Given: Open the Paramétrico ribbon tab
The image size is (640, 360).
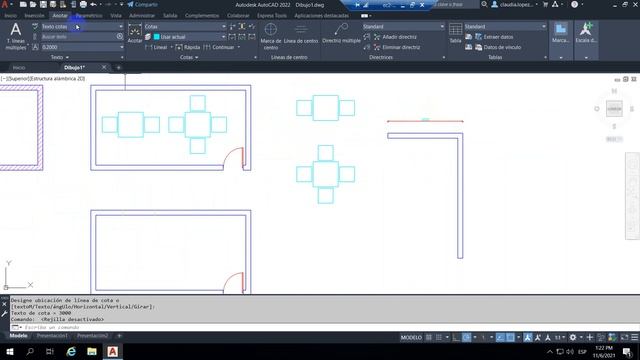Looking at the screenshot, I should click(x=89, y=16).
